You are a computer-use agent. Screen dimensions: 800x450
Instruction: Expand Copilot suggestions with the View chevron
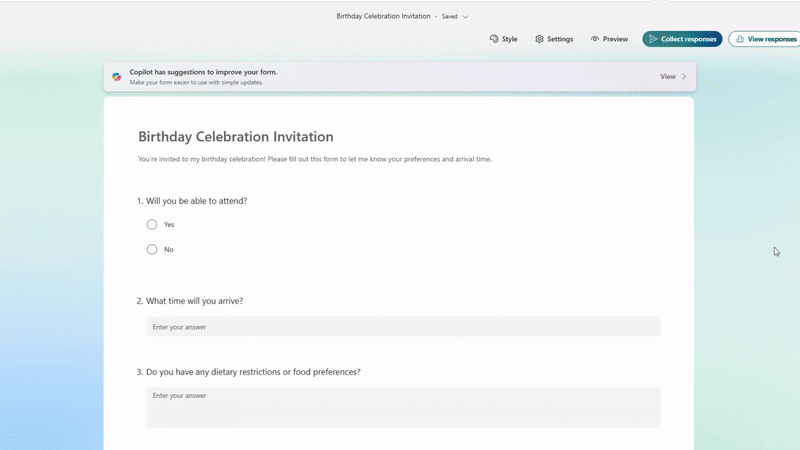pos(684,77)
